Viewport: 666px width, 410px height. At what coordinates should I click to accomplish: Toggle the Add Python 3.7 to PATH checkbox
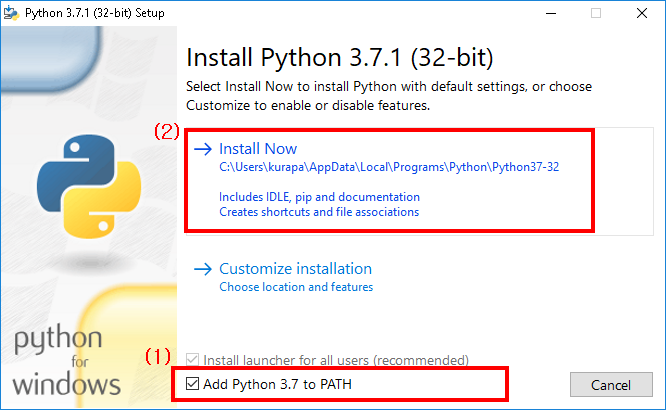(192, 384)
